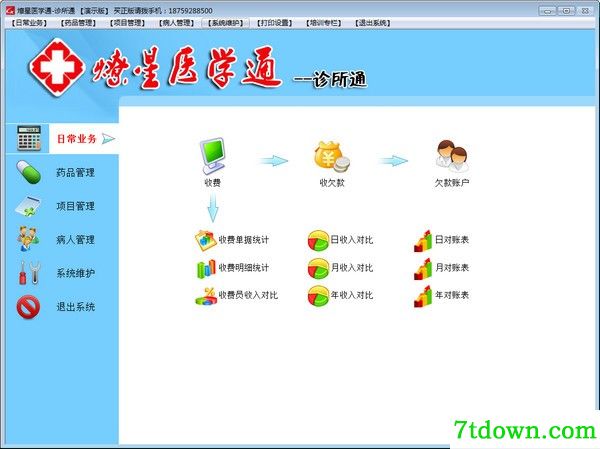Open the 【病人管理】 menu
Screen dimensions: 600x449
[x=176, y=23]
